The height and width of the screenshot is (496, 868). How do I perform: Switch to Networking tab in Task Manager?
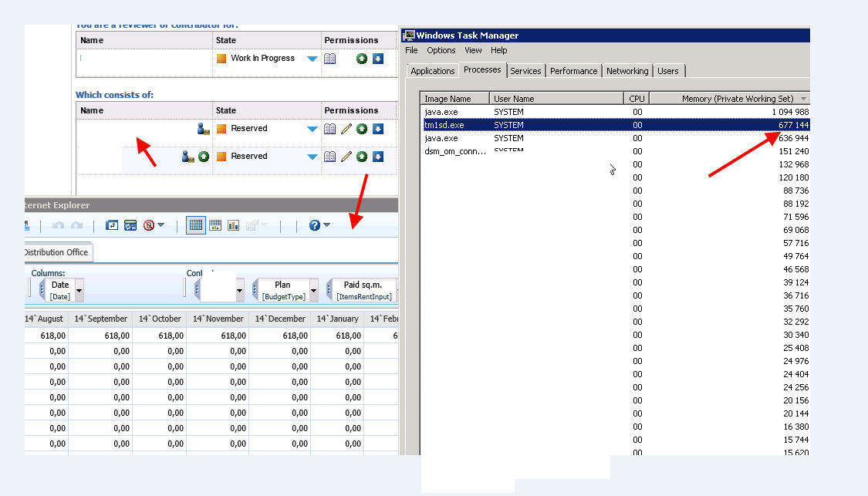pos(627,71)
